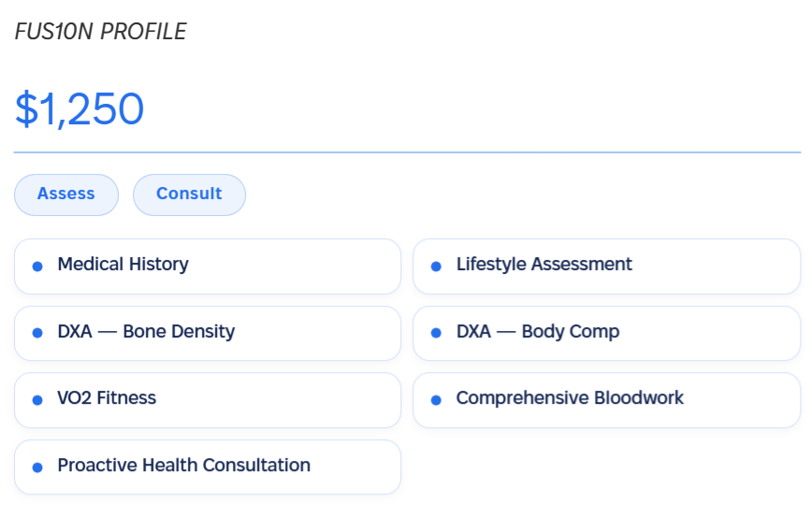Click the DXA — Bone Density card
This screenshot has width=812, height=517.
point(208,333)
